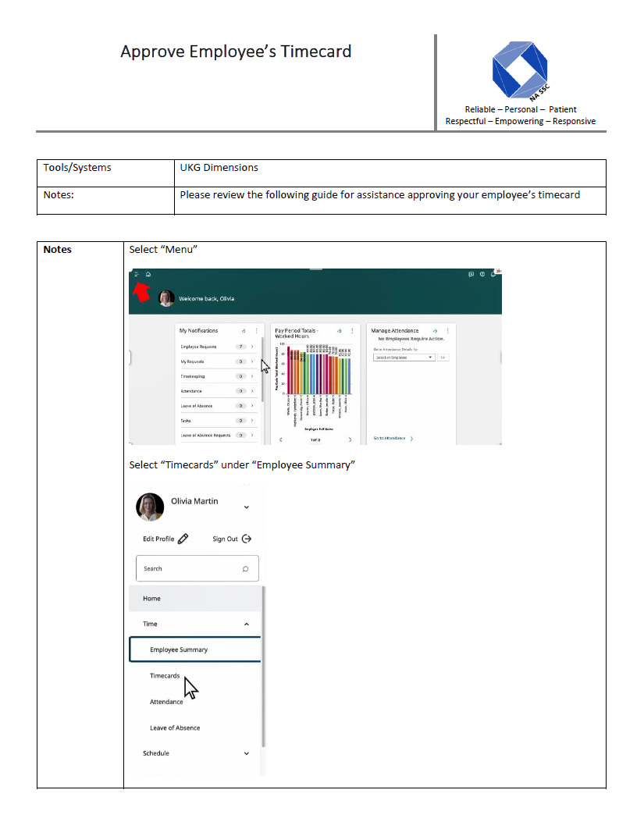Open My Notifications tile options menu
This screenshot has width=644, height=829.
[x=256, y=331]
